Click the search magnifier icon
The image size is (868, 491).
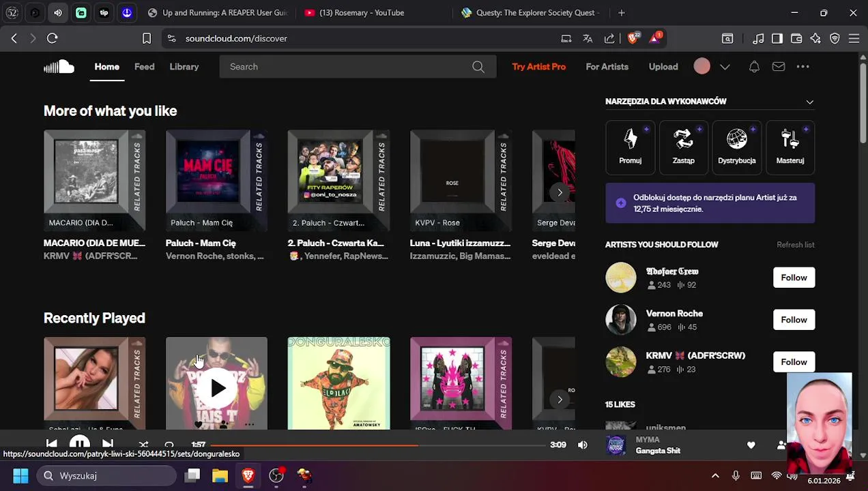tap(478, 67)
